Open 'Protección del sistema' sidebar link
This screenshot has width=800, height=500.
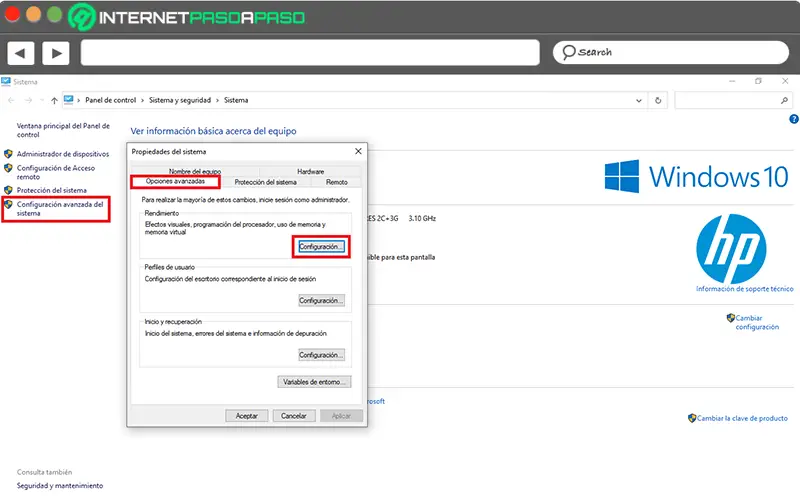[x=52, y=190]
